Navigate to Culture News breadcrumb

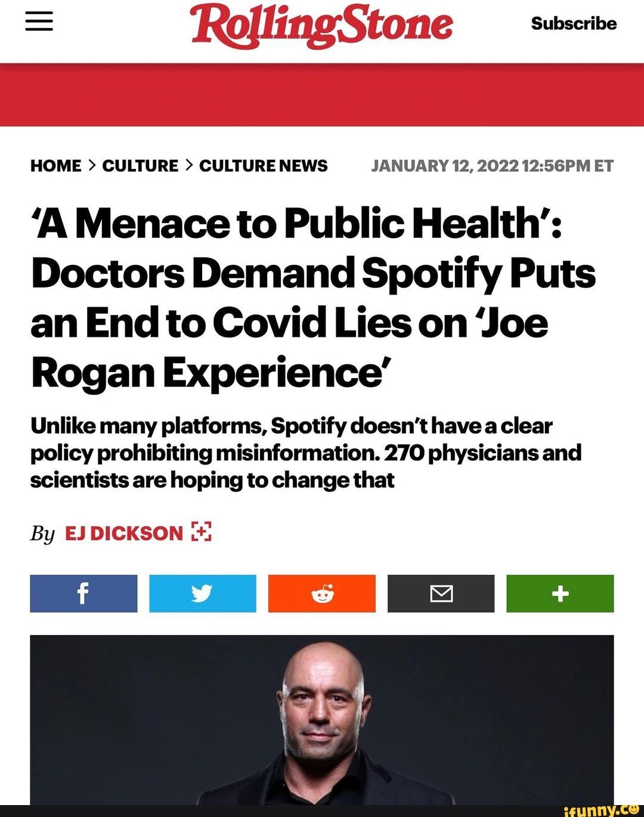[x=263, y=166]
